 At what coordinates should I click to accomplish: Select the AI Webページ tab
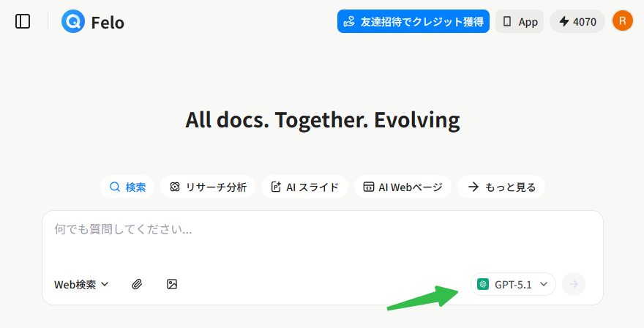(402, 187)
